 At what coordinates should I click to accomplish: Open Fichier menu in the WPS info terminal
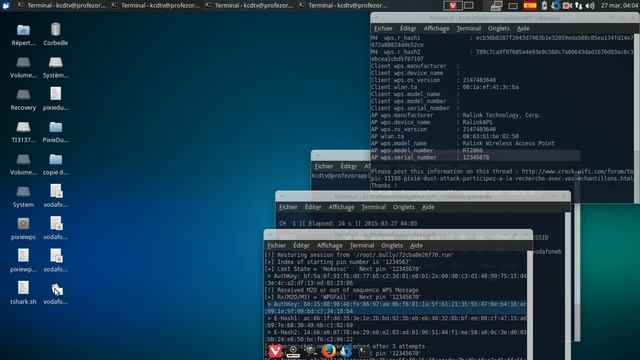tap(383, 29)
